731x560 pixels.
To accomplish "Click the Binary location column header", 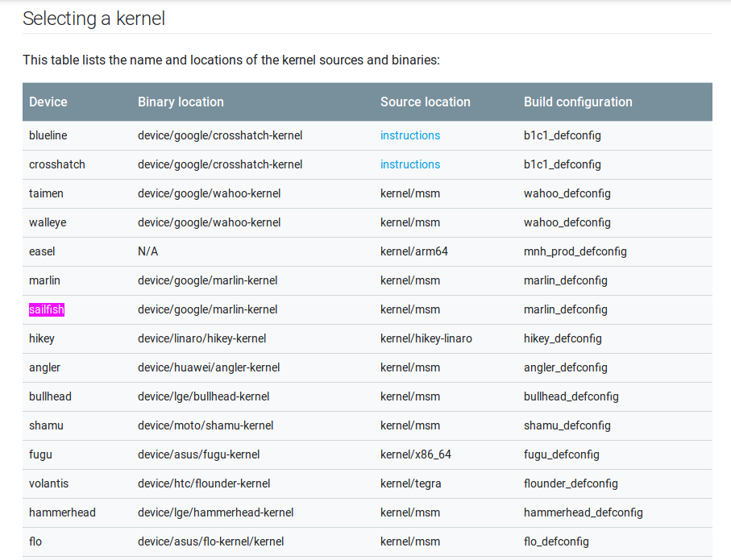I will coord(181,102).
